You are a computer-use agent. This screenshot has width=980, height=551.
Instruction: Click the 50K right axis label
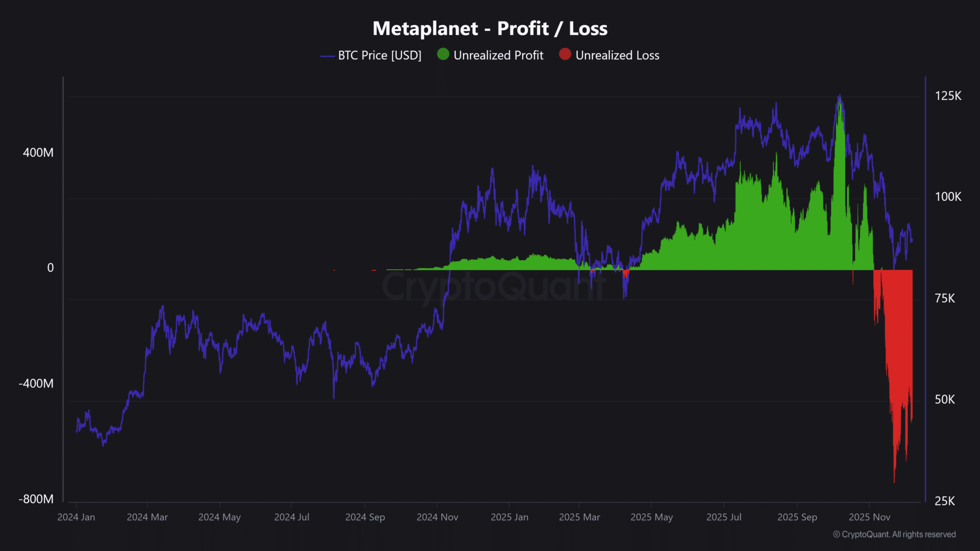point(945,399)
